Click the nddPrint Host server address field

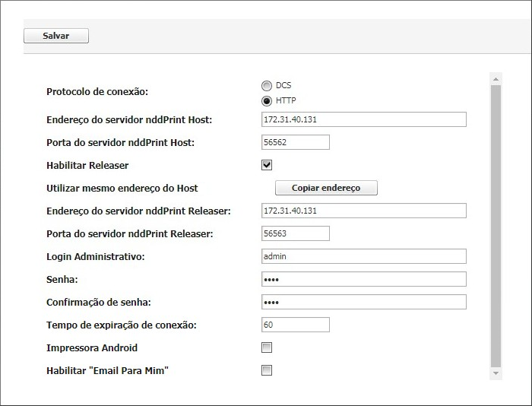363,119
